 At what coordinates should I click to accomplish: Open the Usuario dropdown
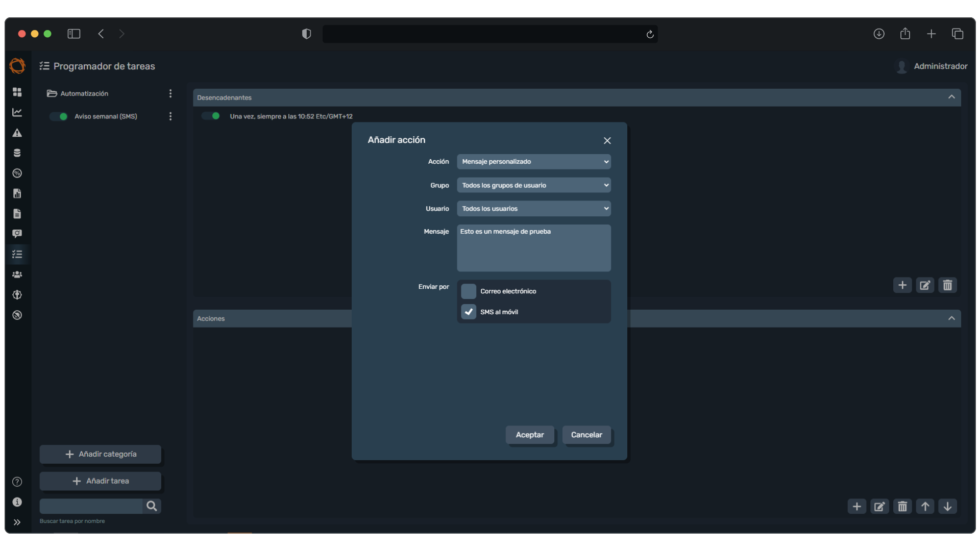click(x=533, y=209)
